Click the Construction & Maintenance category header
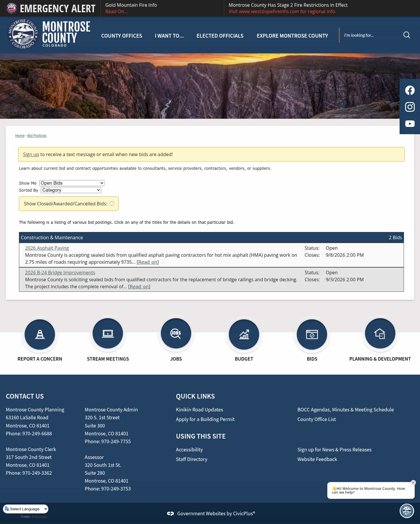Viewport: 420px width, 524px height. click(211, 237)
